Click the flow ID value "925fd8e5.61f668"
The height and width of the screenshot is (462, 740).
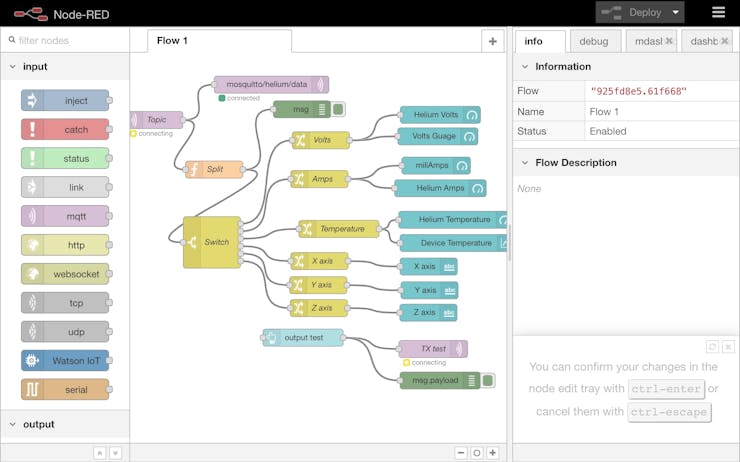[x=638, y=92]
